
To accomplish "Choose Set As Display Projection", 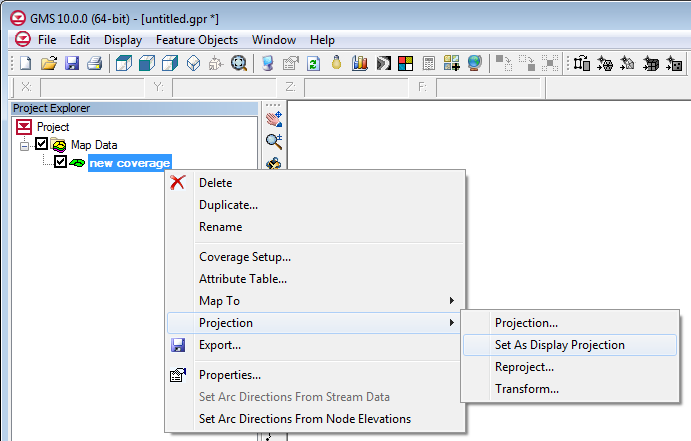I will [x=570, y=345].
